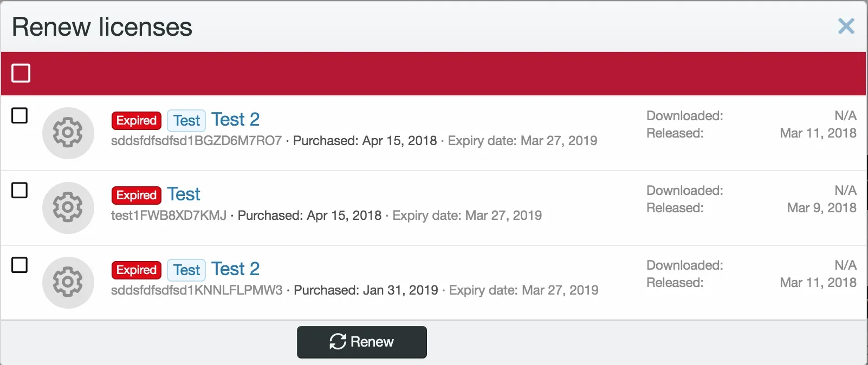Click the Test tag in the first license row
This screenshot has height=365, width=868.
pos(186,120)
